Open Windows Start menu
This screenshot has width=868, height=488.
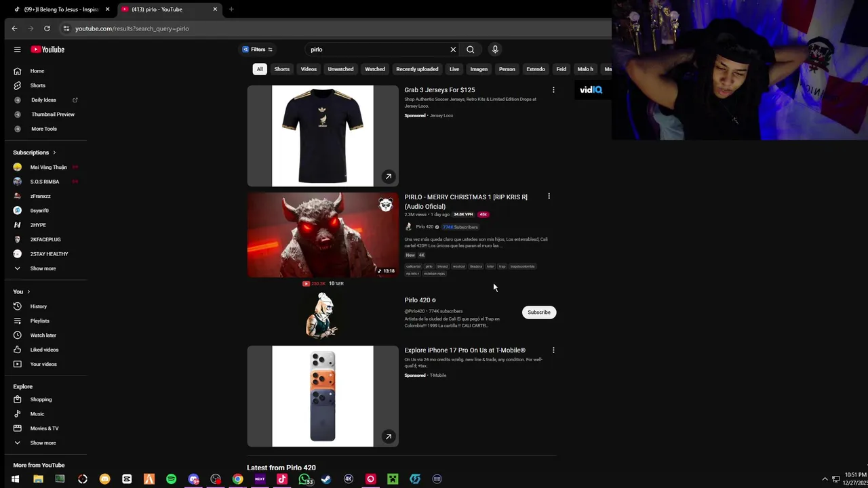[15, 479]
